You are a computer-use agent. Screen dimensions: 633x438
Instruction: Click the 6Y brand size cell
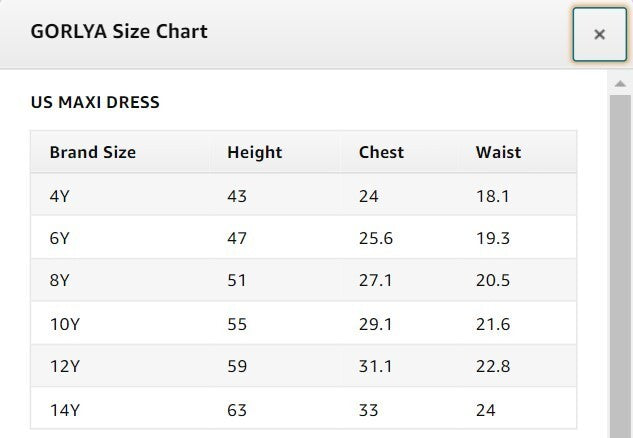pyautogui.click(x=59, y=238)
